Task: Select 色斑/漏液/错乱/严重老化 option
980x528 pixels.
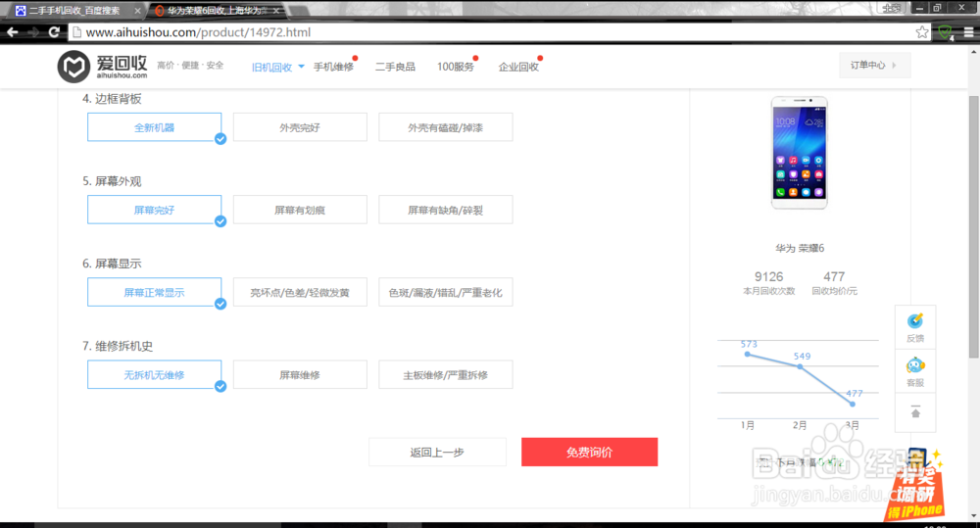Action: click(x=446, y=293)
